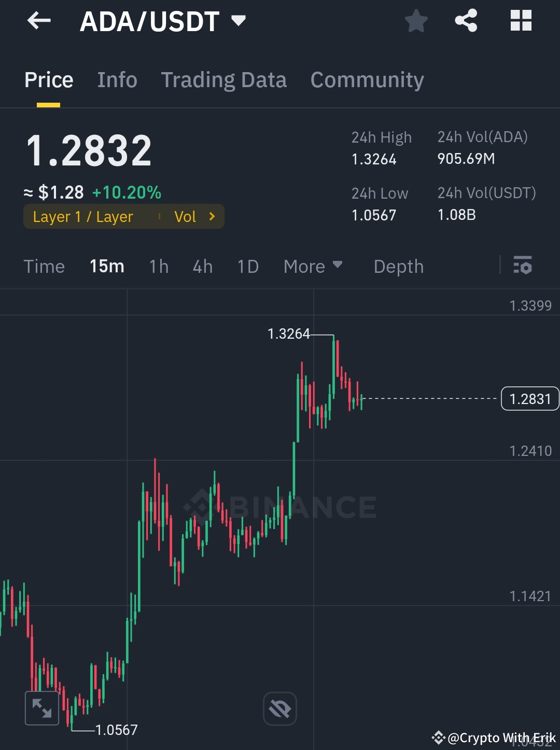560x750 pixels.
Task: Click the current price label 1.2831
Action: (529, 398)
